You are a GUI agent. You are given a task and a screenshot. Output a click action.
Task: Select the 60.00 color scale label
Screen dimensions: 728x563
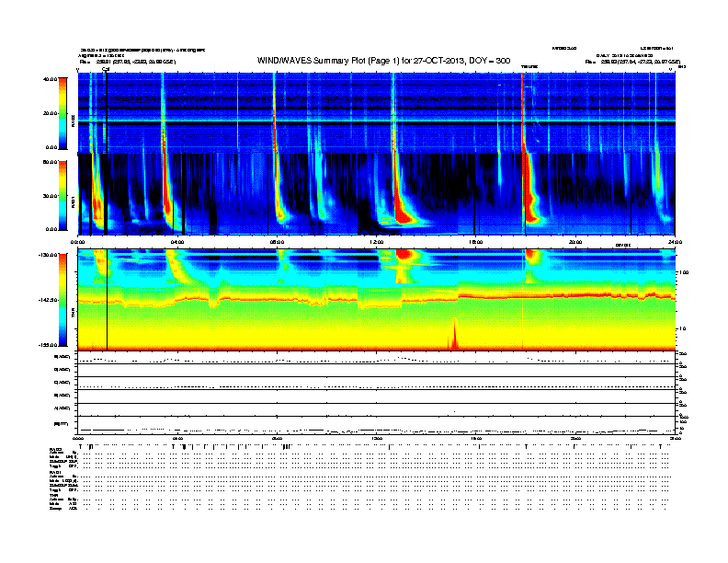point(50,162)
